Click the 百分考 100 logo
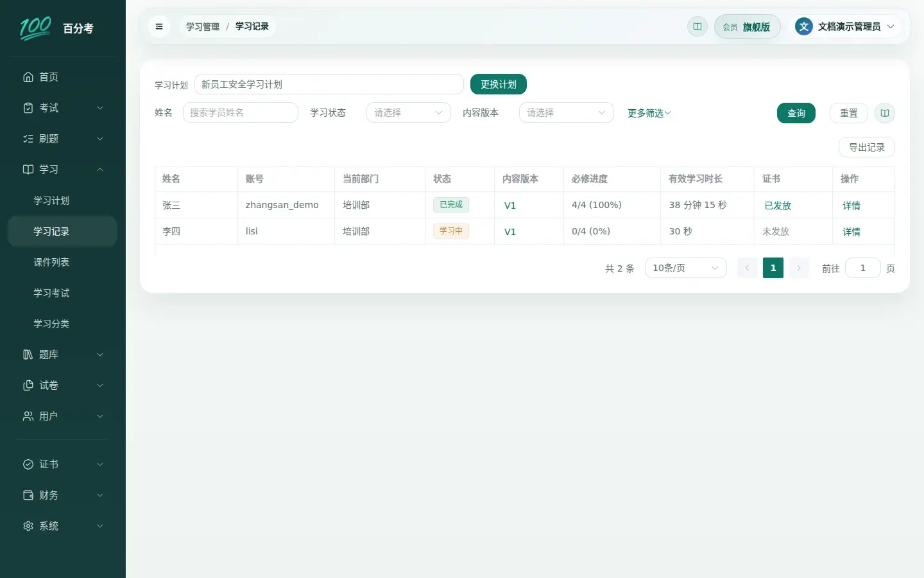 (x=35, y=28)
